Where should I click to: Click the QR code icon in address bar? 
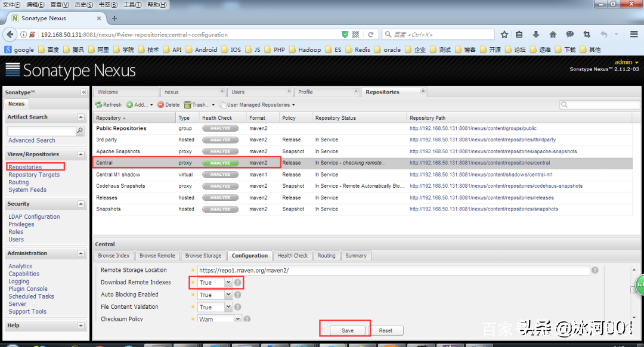click(355, 35)
